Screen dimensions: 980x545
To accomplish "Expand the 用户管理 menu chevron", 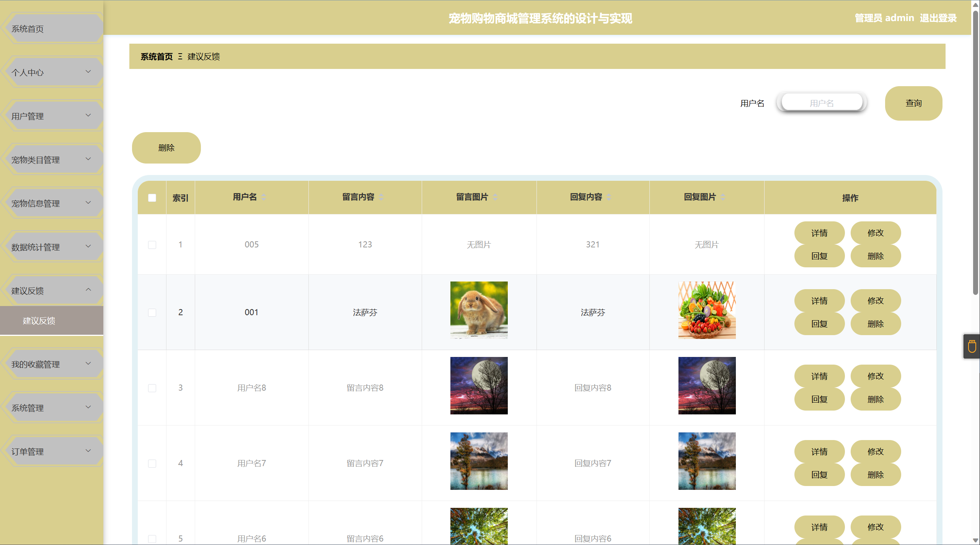I will click(x=88, y=115).
